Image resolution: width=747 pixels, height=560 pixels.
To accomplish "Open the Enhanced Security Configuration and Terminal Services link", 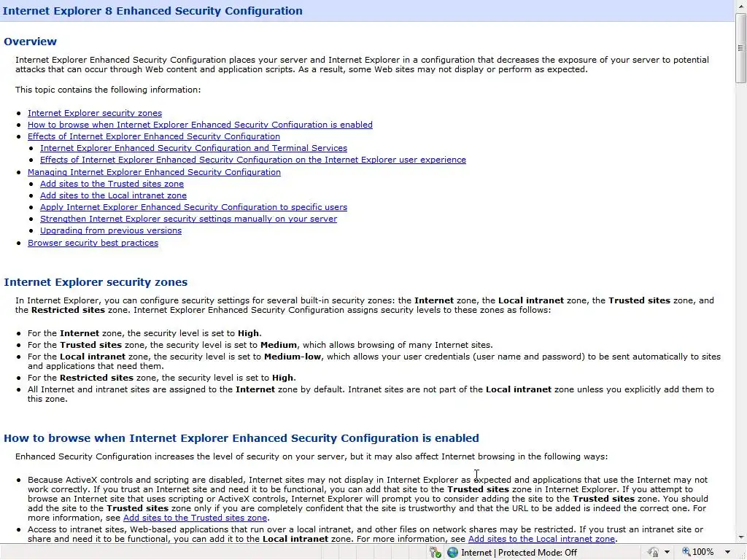I will point(193,148).
